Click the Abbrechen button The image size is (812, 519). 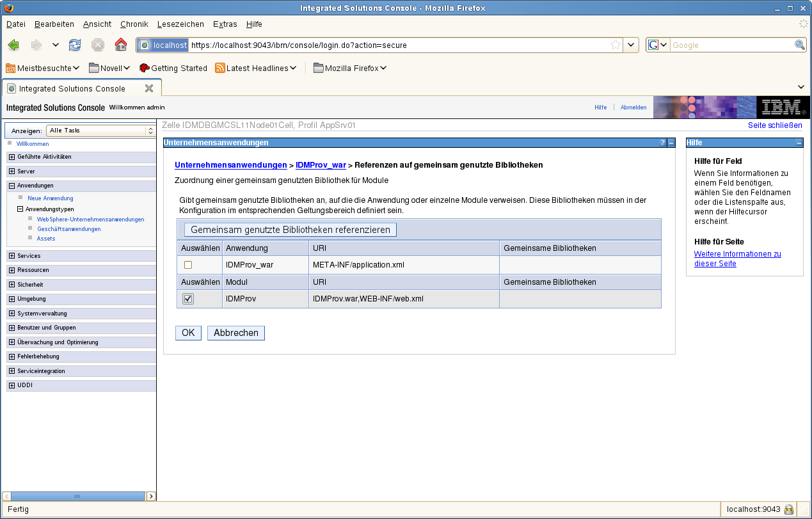click(236, 333)
